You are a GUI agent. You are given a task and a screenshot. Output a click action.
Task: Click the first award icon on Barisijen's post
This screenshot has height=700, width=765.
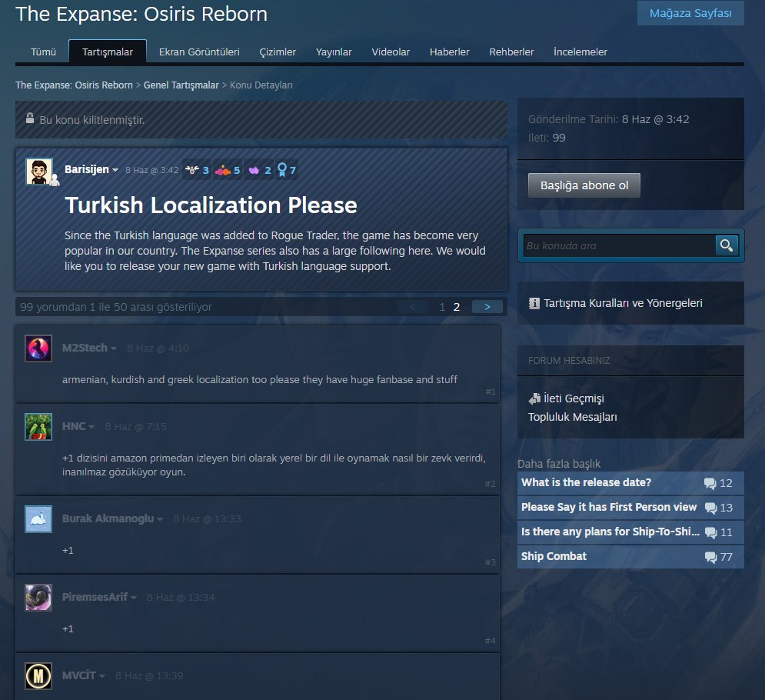[x=192, y=170]
